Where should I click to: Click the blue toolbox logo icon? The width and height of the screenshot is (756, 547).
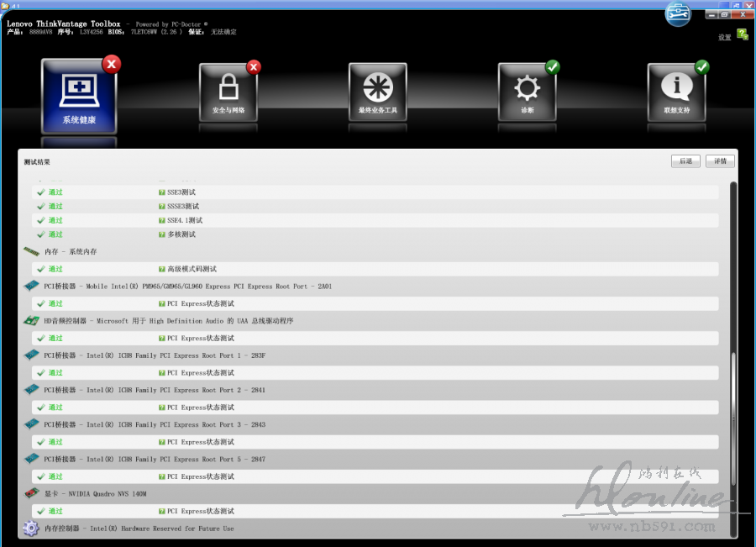click(x=678, y=14)
